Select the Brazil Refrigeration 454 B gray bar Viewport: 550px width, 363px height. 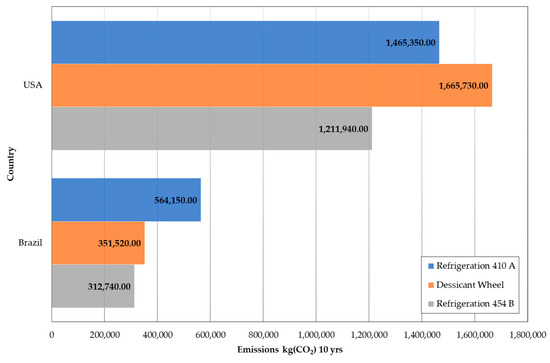tap(93, 286)
